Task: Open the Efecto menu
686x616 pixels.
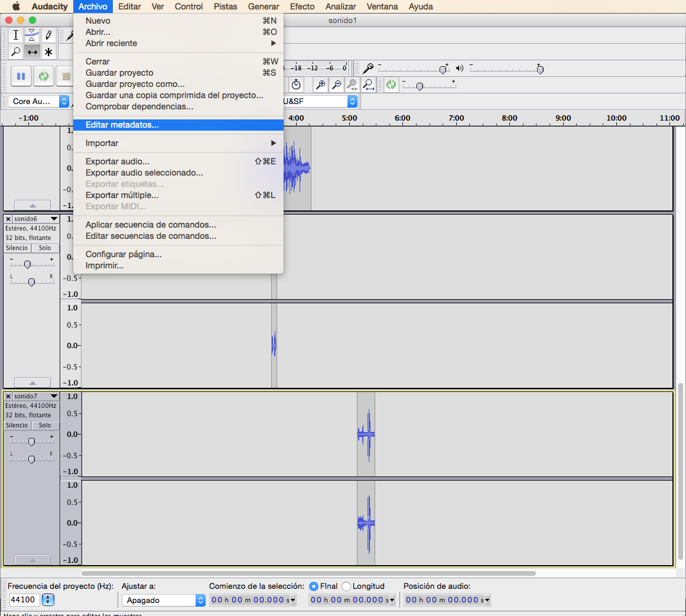Action: [302, 7]
